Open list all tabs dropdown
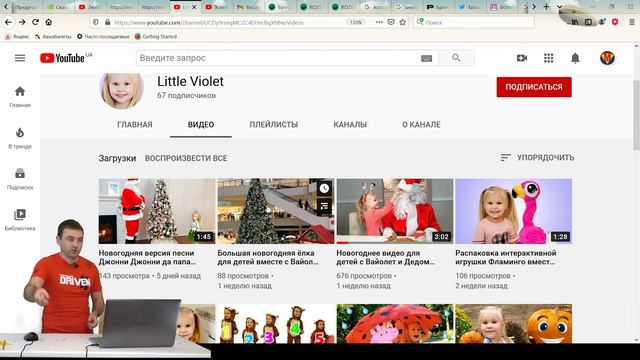 coord(560,7)
